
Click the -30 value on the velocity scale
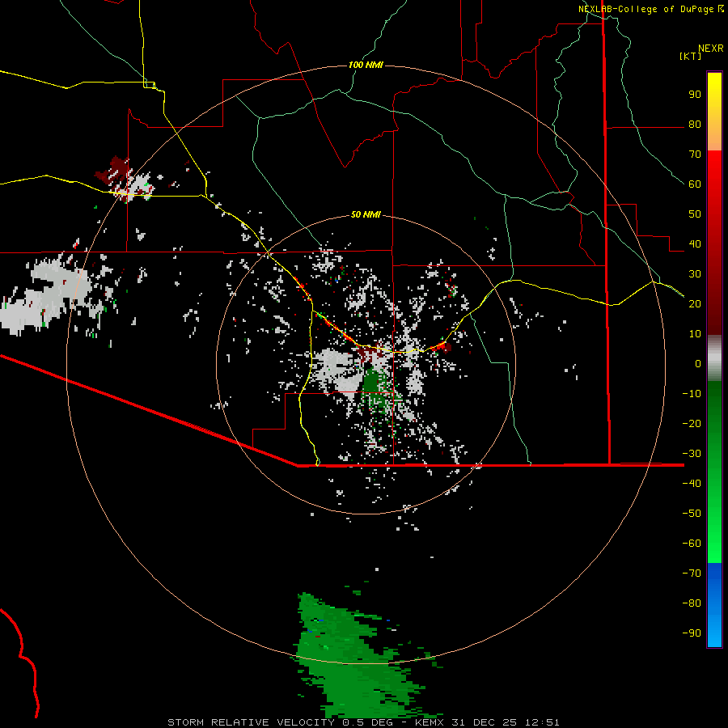[x=692, y=454]
